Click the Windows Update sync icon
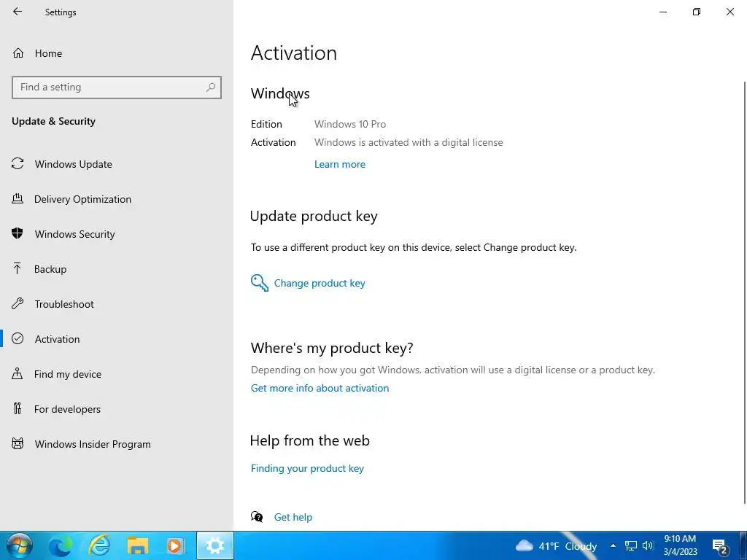The image size is (747, 560). (x=18, y=164)
